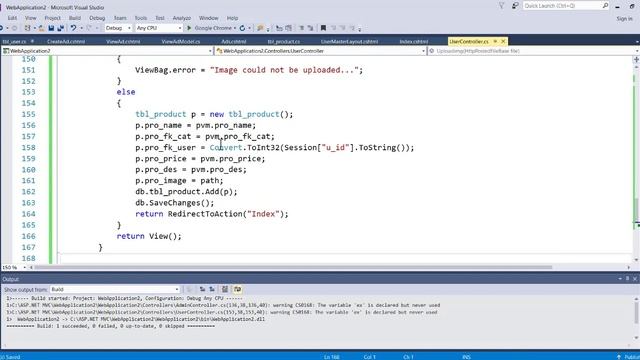Viewport: 640px width, 360px height.
Task: Click the Quick Launch search magnifier icon
Action: click(x=605, y=6)
